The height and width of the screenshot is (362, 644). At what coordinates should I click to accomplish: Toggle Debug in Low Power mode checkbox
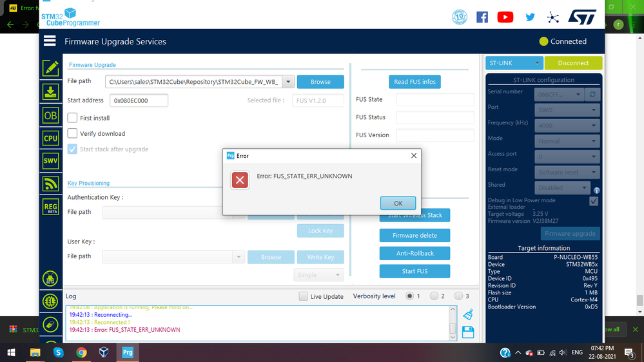(x=594, y=201)
